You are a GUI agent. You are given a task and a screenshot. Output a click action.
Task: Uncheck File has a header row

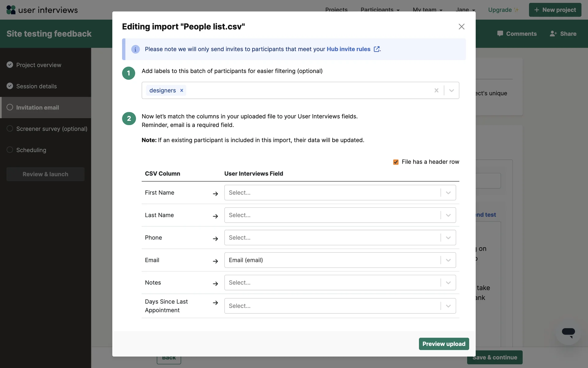point(396,162)
